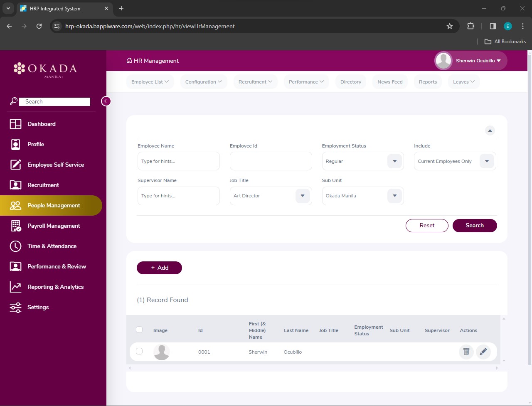Bookmark this page with the star icon
The image size is (532, 406).
coord(449,26)
